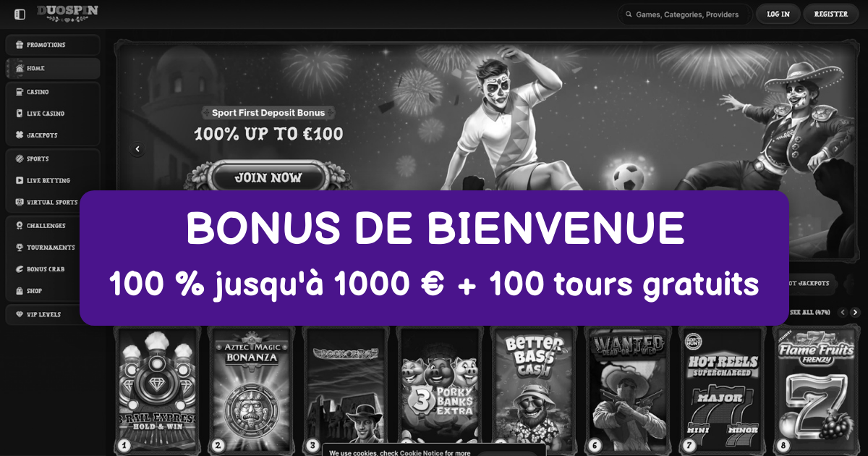Open the Flame Fruits Frenzy game thumbnail
Viewport: 868px width, 456px height.
pos(817,391)
